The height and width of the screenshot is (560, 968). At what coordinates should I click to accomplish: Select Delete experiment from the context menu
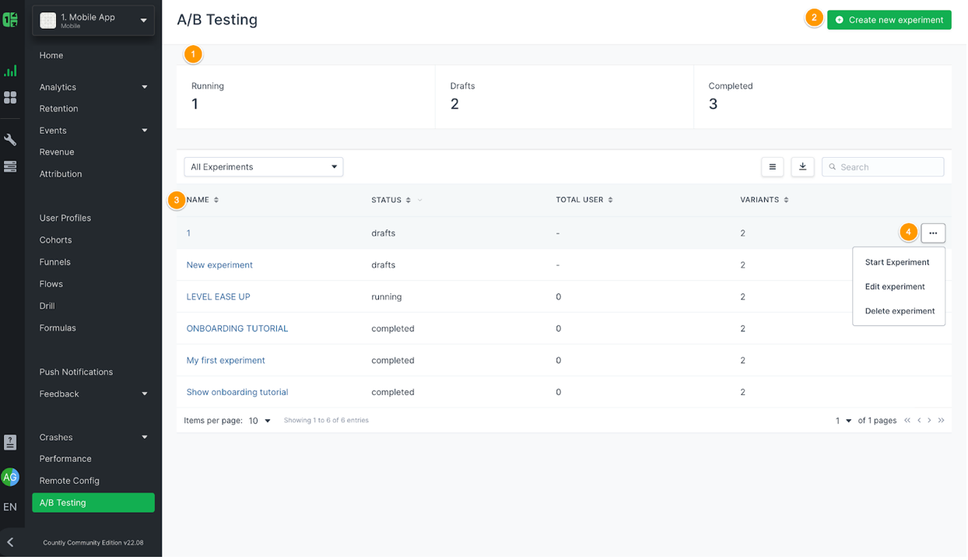(x=899, y=311)
